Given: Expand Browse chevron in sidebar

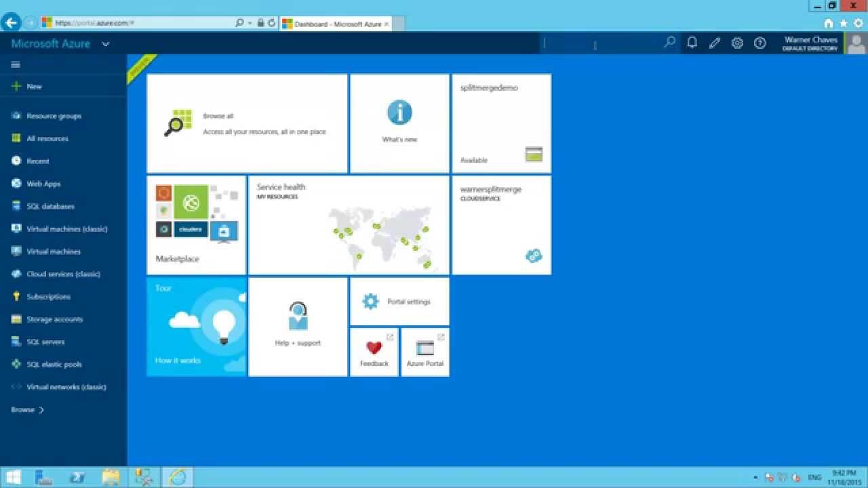Looking at the screenshot, I should [41, 410].
